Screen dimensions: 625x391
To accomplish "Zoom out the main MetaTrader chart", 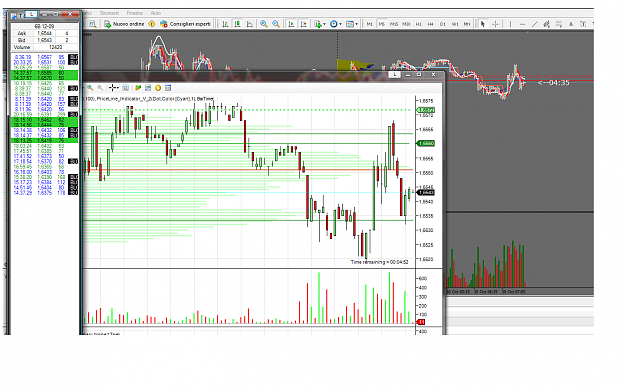I will click(x=276, y=24).
